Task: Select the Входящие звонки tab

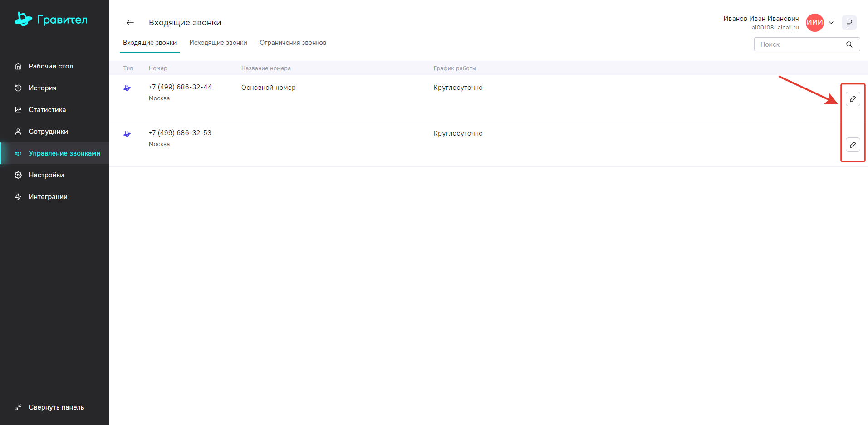Action: tap(150, 43)
